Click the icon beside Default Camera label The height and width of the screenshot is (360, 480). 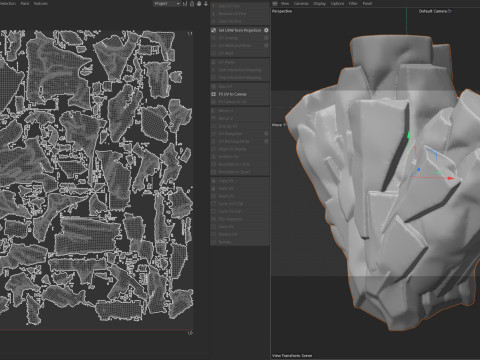[450, 11]
